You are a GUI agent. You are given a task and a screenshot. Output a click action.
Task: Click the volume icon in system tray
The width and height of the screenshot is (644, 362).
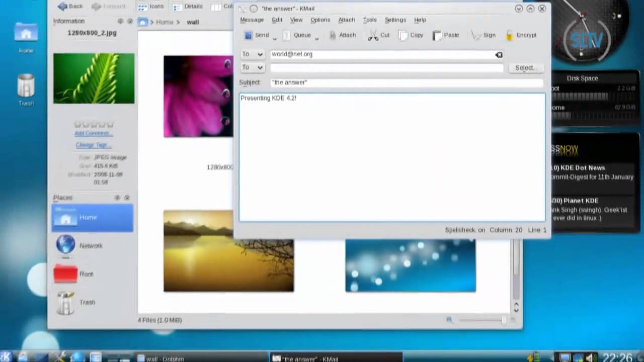pyautogui.click(x=590, y=357)
